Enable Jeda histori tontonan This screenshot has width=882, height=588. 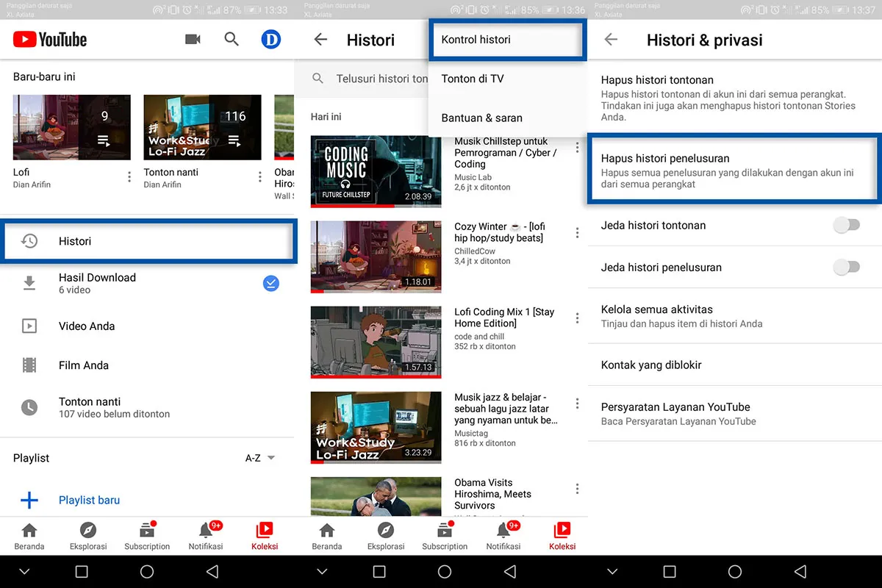(847, 226)
